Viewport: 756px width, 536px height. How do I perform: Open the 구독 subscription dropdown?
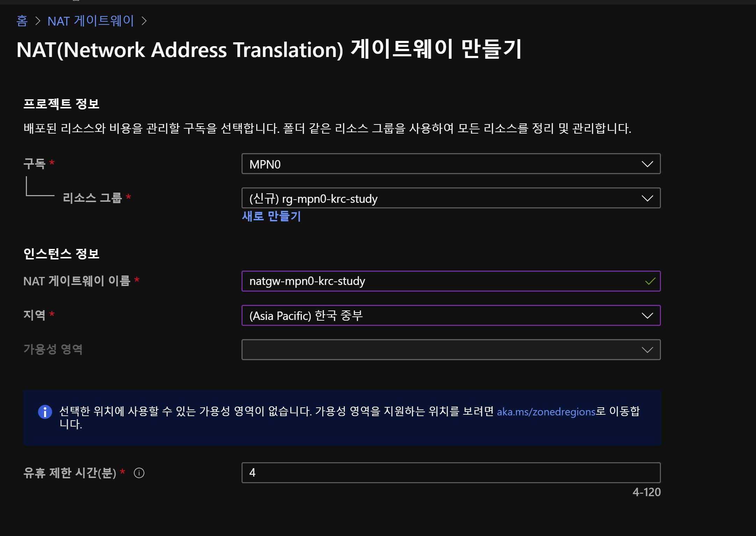tap(451, 164)
